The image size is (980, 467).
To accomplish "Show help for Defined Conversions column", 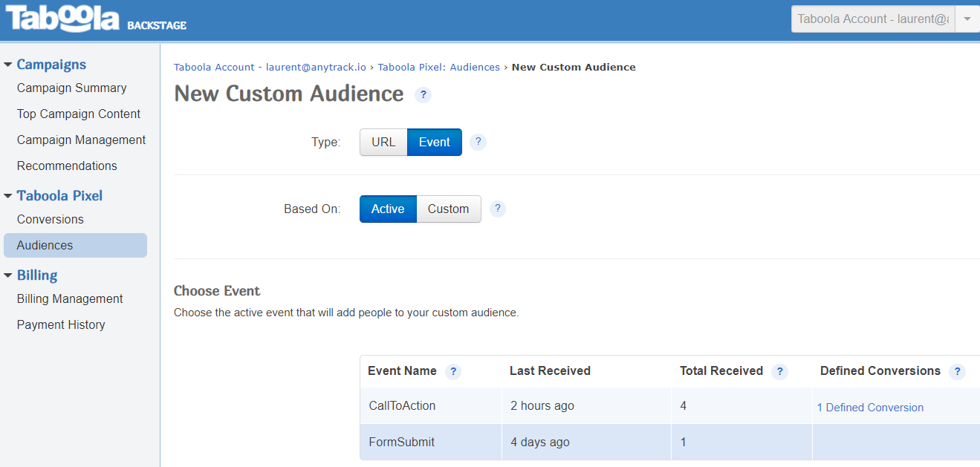I will tap(957, 371).
